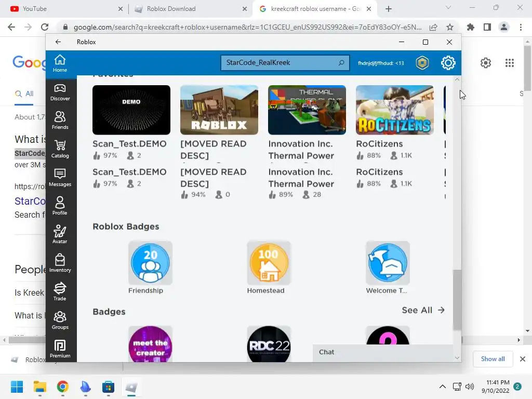Open the Chat bar

click(383, 352)
